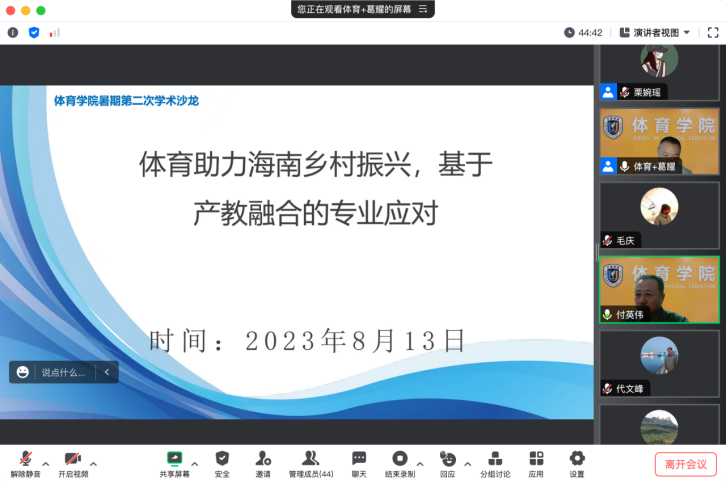Open the 聊天 chat icon
Viewport: 727px width, 485px height.
(x=358, y=462)
